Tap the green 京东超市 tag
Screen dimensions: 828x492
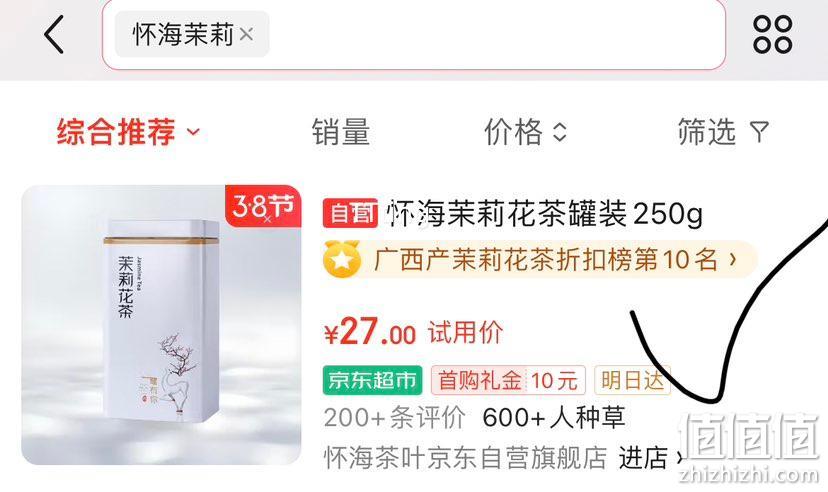click(x=372, y=380)
